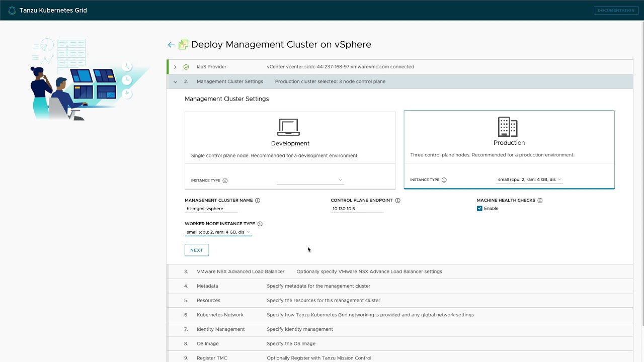Open step 7 Identity Management section
Image resolution: width=644 pixels, height=362 pixels.
(x=400, y=329)
